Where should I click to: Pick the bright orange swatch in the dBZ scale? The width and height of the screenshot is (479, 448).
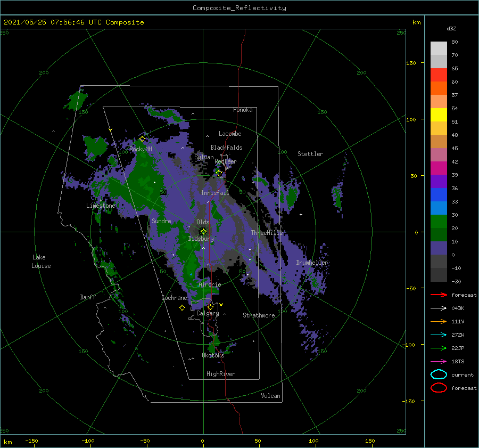(x=439, y=88)
